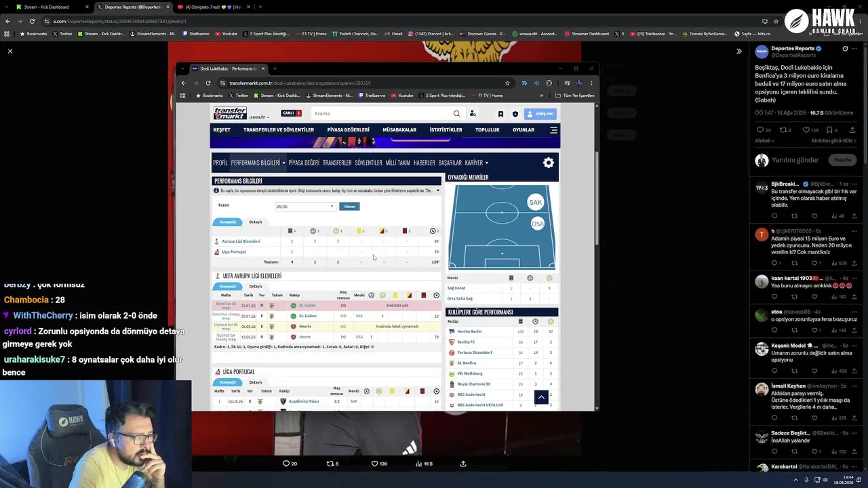Open the Sezon 25/26 dropdown

[x=304, y=206]
